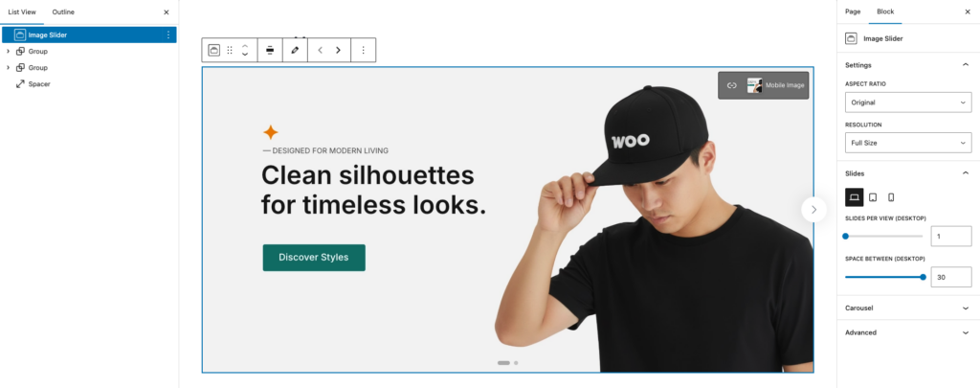Go to previous slide via toolbar arrow
Image resolution: width=980 pixels, height=388 pixels.
(x=320, y=50)
